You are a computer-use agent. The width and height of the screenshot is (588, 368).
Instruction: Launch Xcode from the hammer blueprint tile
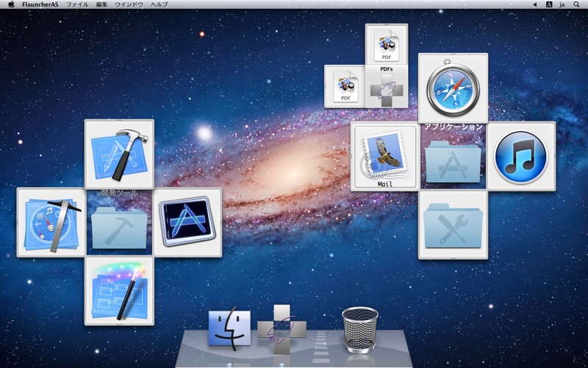point(119,154)
